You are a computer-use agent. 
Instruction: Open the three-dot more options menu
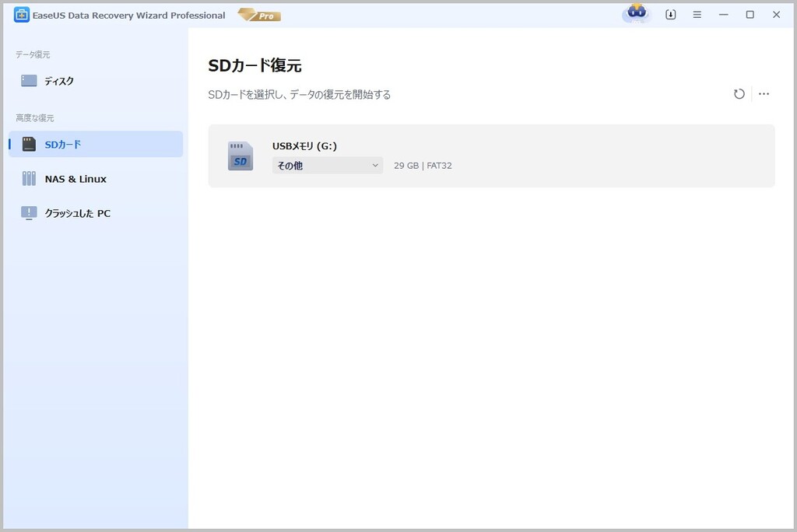pyautogui.click(x=764, y=94)
